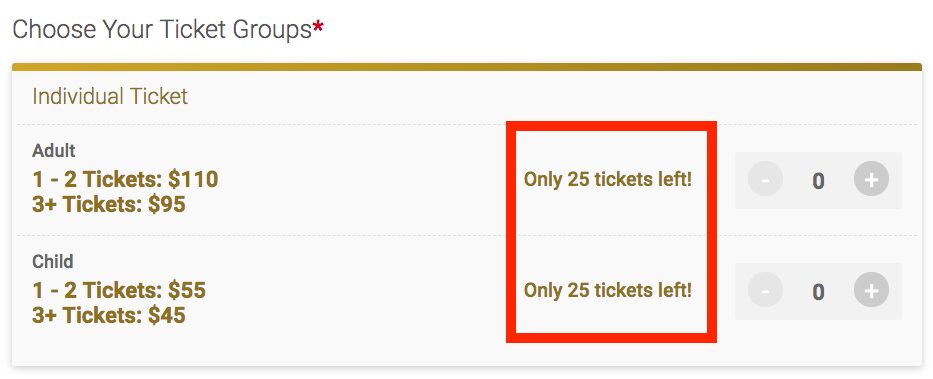This screenshot has width=933, height=379.
Task: Click the Choose Your Ticket Groups heading
Action: (x=162, y=29)
